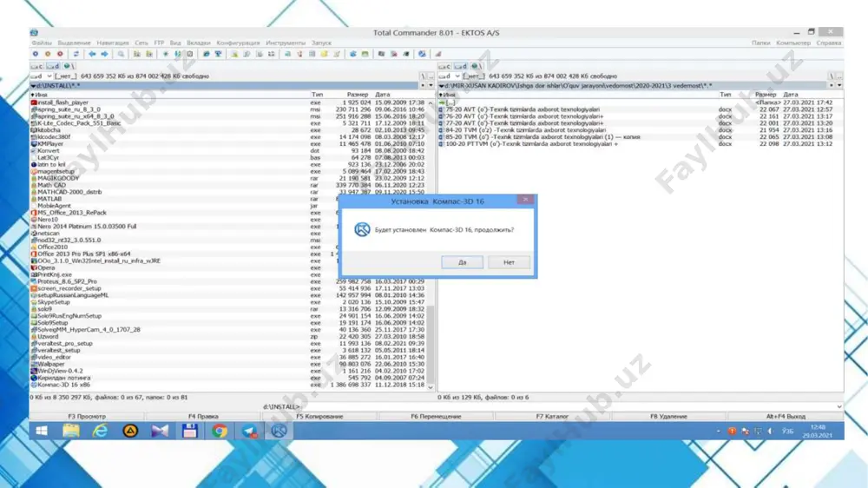
Task: Click the Windows Start button
Action: click(x=42, y=431)
